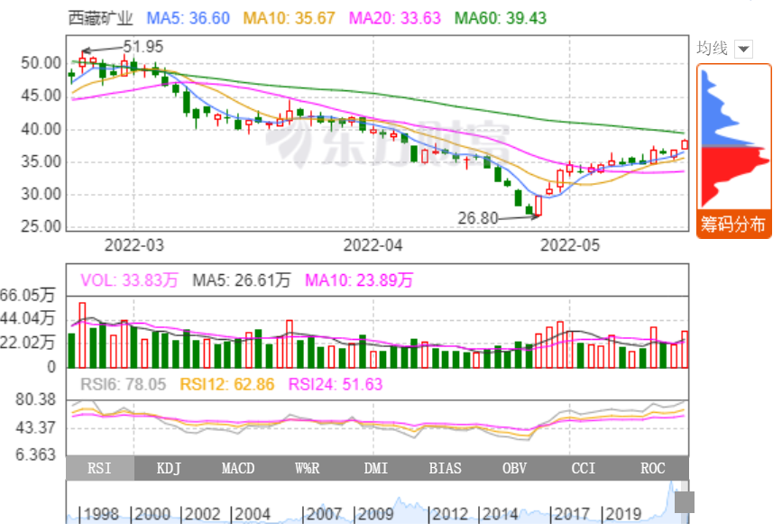The image size is (782, 532).
Task: Click the orange 筹码分布 button
Action: click(x=732, y=225)
